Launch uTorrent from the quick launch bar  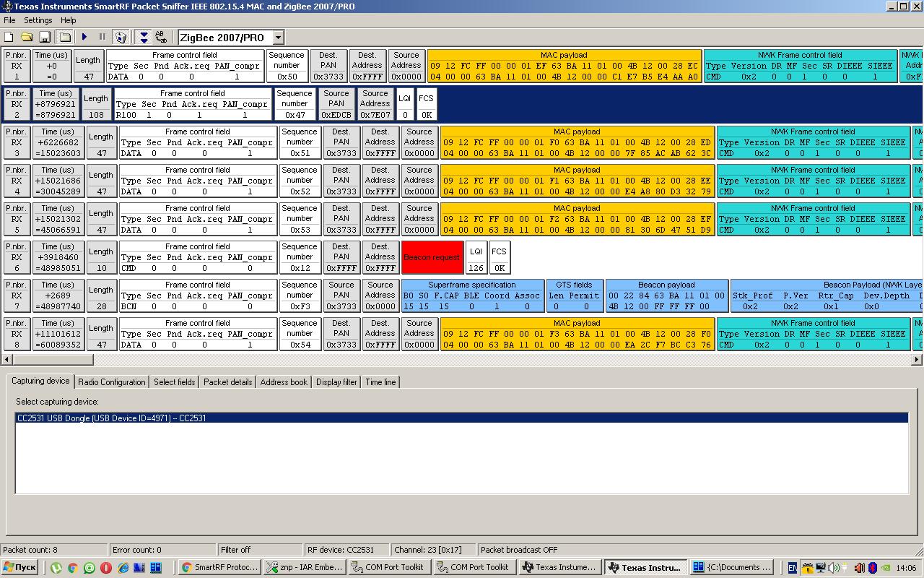(x=56, y=568)
